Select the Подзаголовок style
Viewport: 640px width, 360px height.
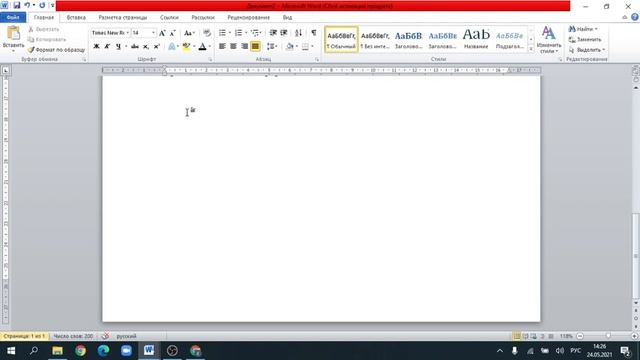coord(509,40)
